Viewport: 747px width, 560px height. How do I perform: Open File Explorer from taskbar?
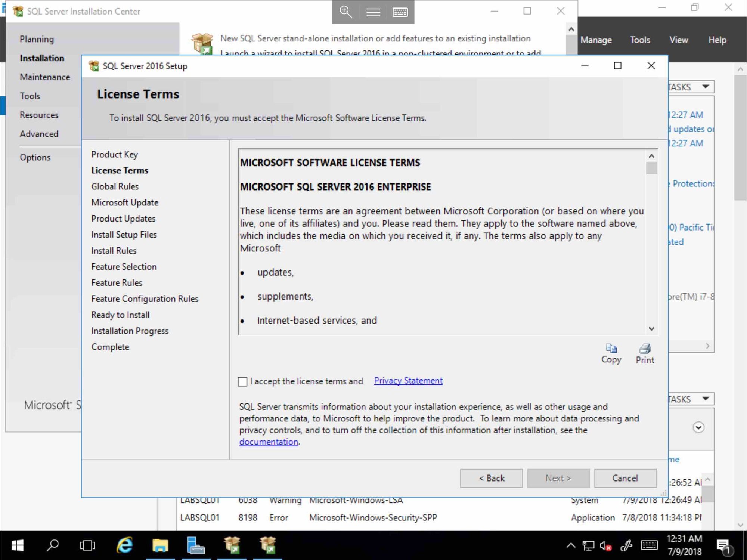pos(160,546)
